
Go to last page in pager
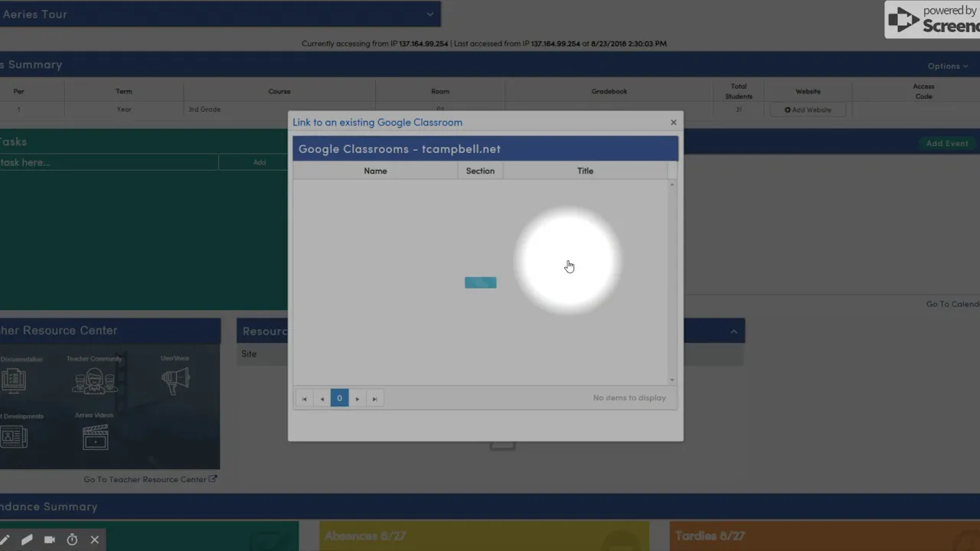click(374, 398)
